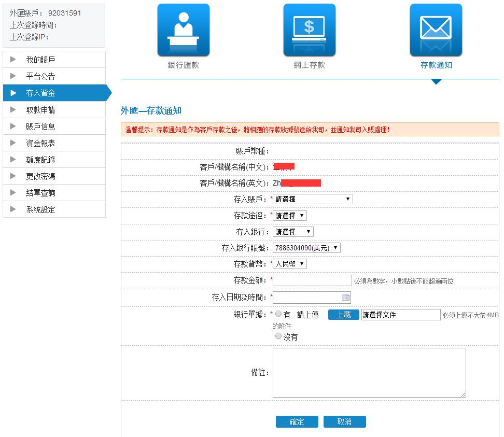Click the arrow icon beside 系統設定
Viewport: 504px width, 437px height.
coord(13,209)
